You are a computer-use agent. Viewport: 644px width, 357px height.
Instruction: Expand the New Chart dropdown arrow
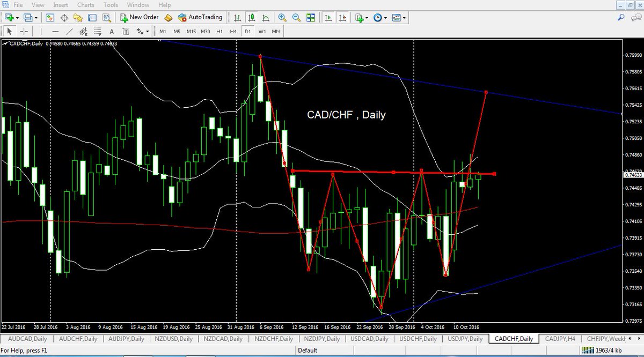[x=17, y=18]
